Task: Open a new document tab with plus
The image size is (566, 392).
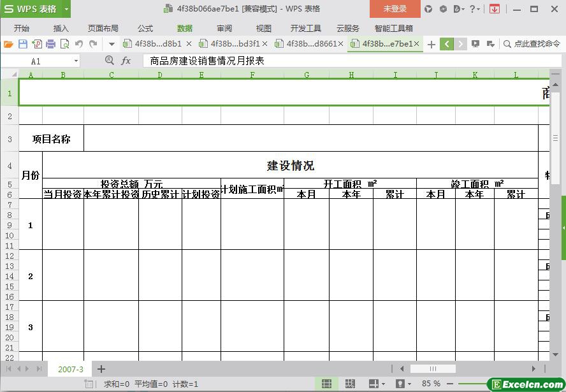Action: [432, 44]
